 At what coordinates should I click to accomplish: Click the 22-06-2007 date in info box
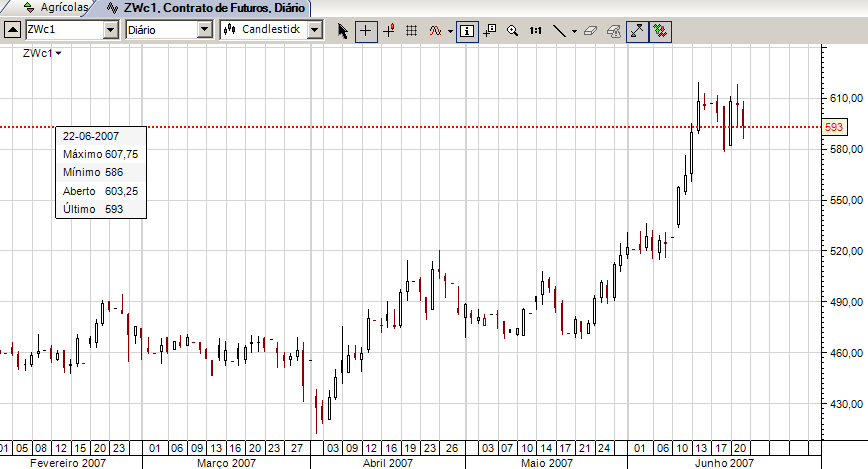(x=91, y=136)
